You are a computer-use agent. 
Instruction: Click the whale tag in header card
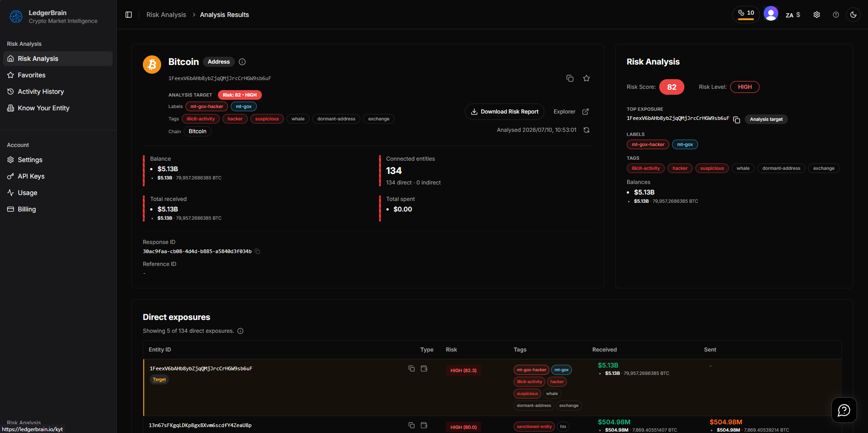(298, 119)
